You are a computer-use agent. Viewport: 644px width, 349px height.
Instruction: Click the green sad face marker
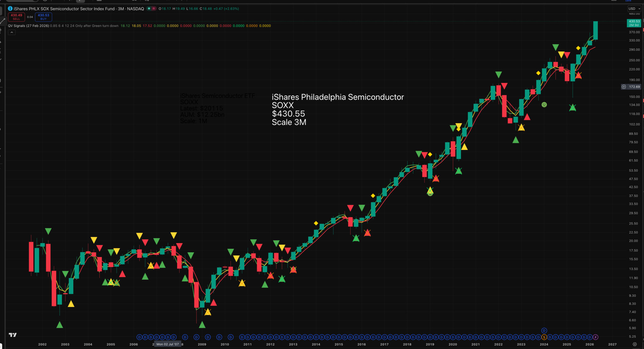coord(544,105)
